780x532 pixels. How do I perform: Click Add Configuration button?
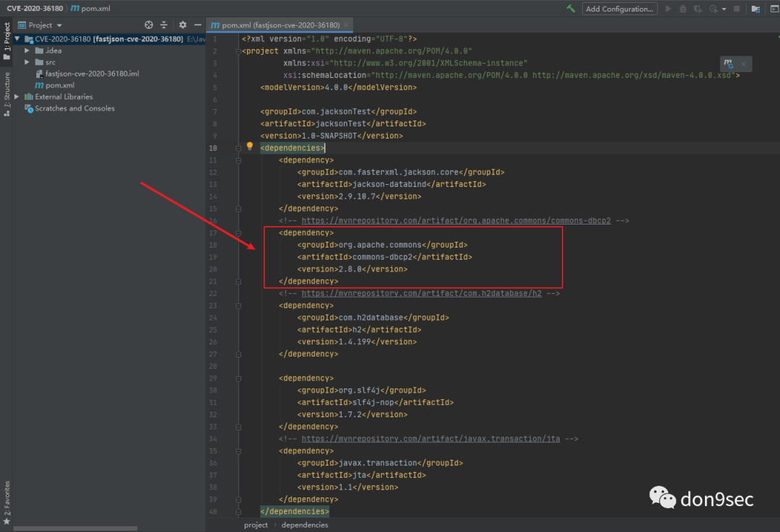point(619,9)
